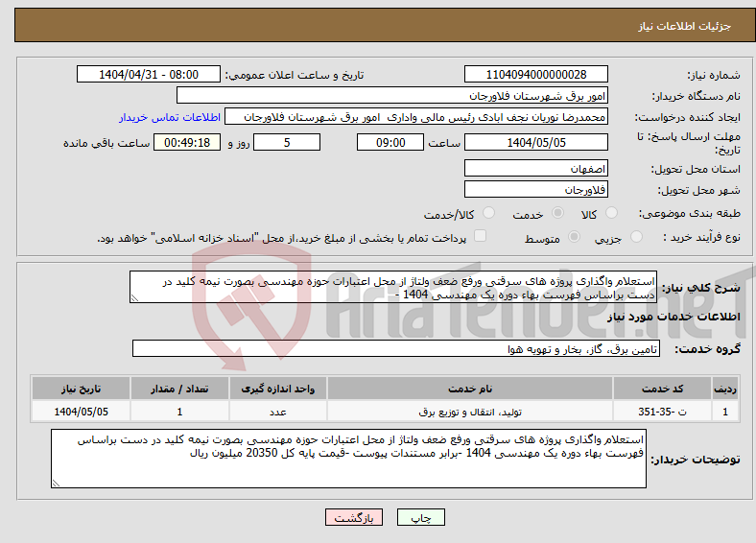Click the service code cell ت -35-351
Screen dimensions: 756x543
(663, 412)
